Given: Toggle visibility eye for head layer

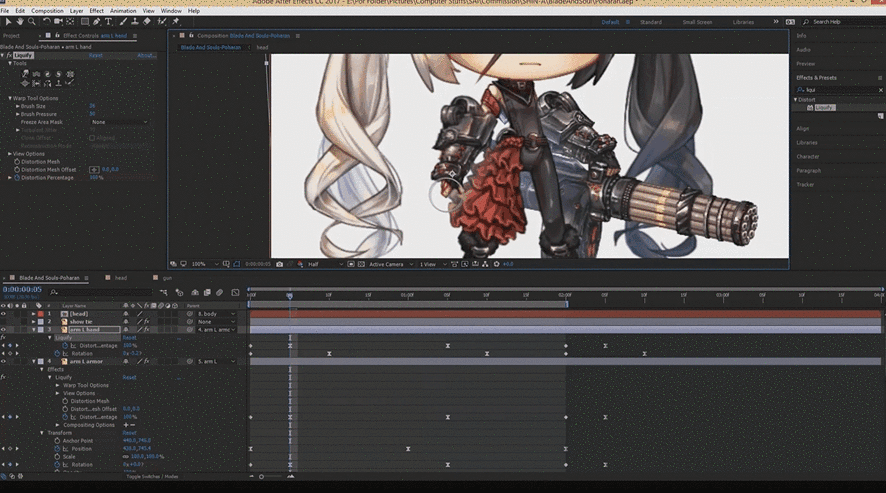Looking at the screenshot, I should (3, 314).
